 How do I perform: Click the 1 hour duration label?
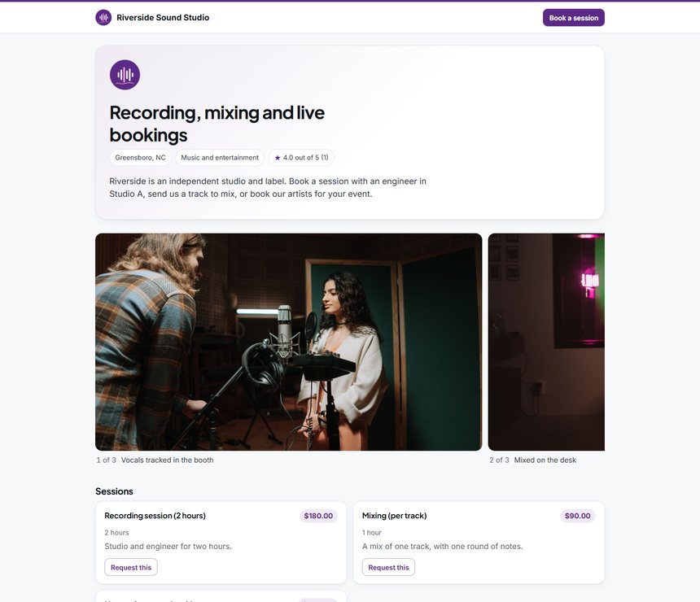[372, 532]
